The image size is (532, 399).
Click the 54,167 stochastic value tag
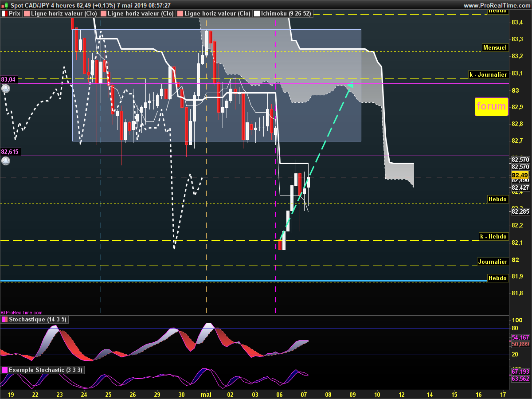pos(520,337)
